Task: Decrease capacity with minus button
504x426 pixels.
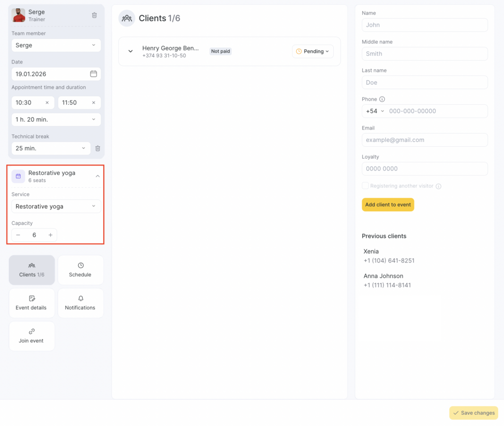Action: [18, 235]
